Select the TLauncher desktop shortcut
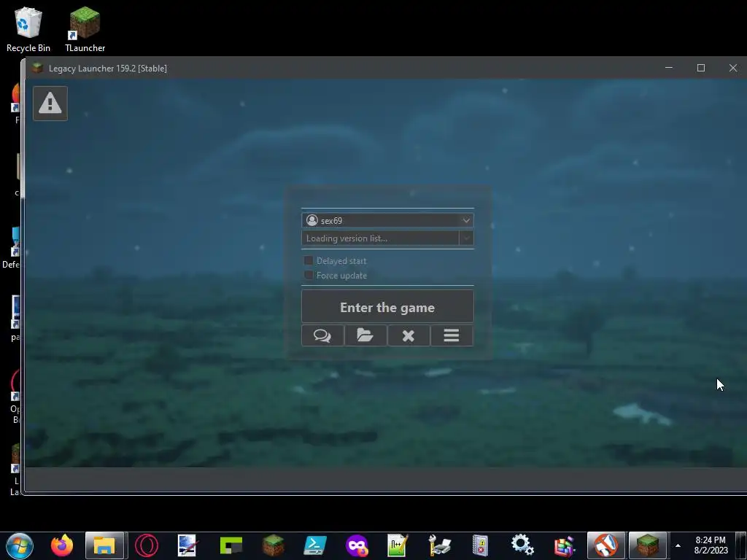 click(x=85, y=29)
